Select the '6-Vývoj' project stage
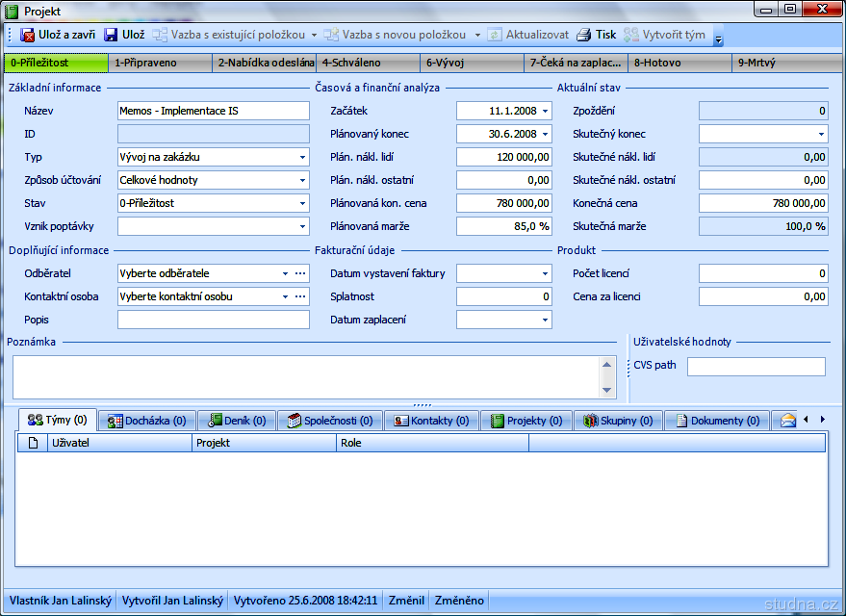846x616 pixels. [x=472, y=63]
